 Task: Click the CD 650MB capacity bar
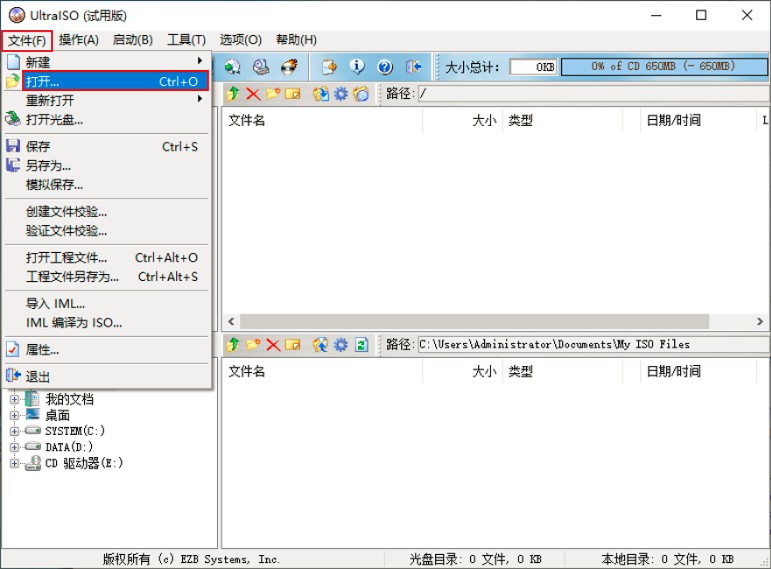tap(662, 66)
